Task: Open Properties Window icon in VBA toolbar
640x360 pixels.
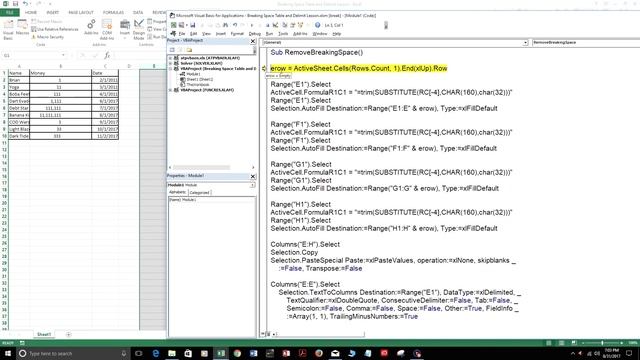Action: click(x=292, y=25)
